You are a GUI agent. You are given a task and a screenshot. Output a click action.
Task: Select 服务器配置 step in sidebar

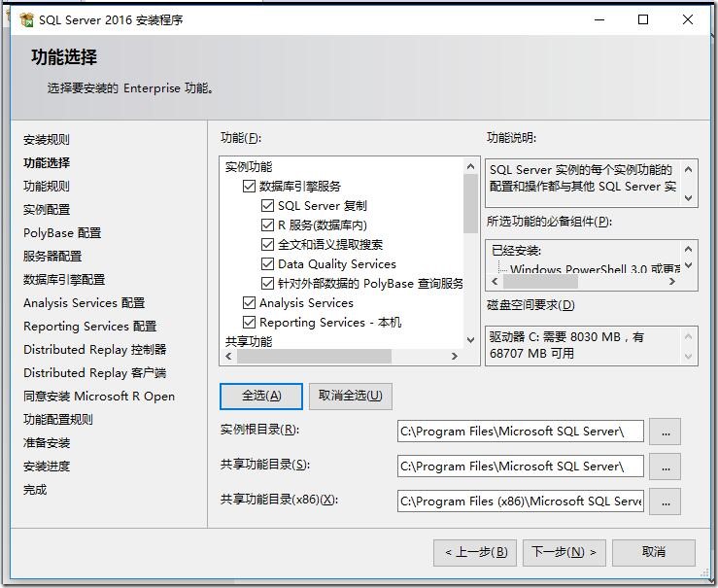tap(52, 257)
